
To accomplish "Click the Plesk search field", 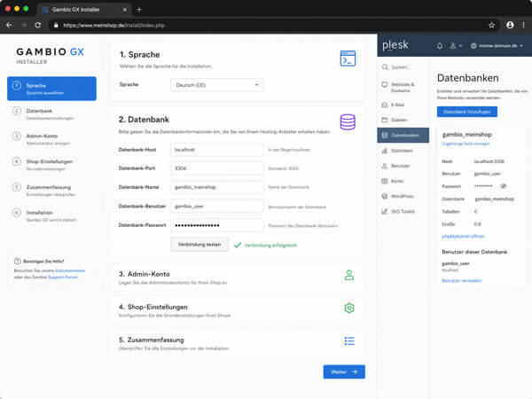I will [x=401, y=67].
